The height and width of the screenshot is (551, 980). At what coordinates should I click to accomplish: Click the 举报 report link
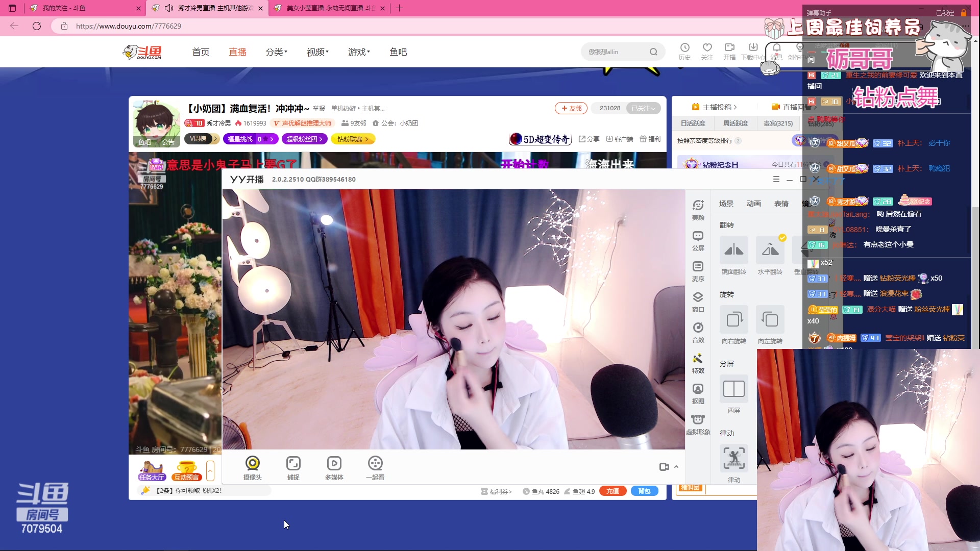319,108
